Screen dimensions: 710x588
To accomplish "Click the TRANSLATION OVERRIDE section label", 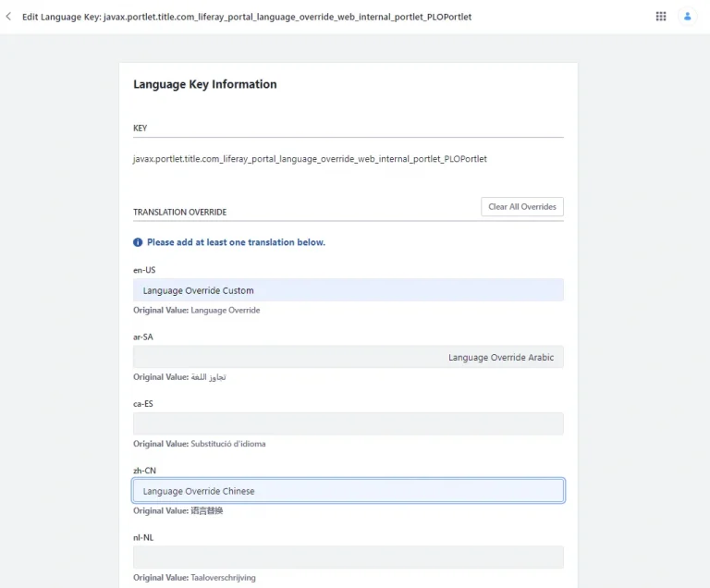I will coord(179,212).
